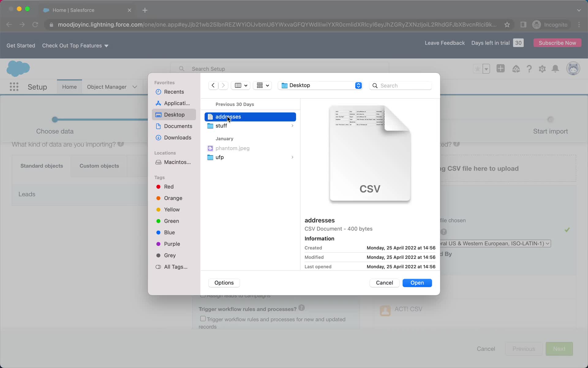588x368 pixels.
Task: Switch to the Home tab in Setup
Action: [70, 87]
